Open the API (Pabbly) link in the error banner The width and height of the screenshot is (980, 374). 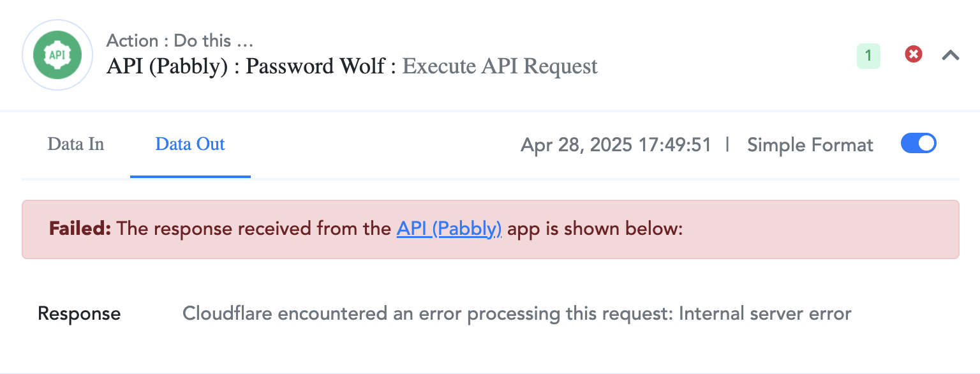(x=449, y=228)
